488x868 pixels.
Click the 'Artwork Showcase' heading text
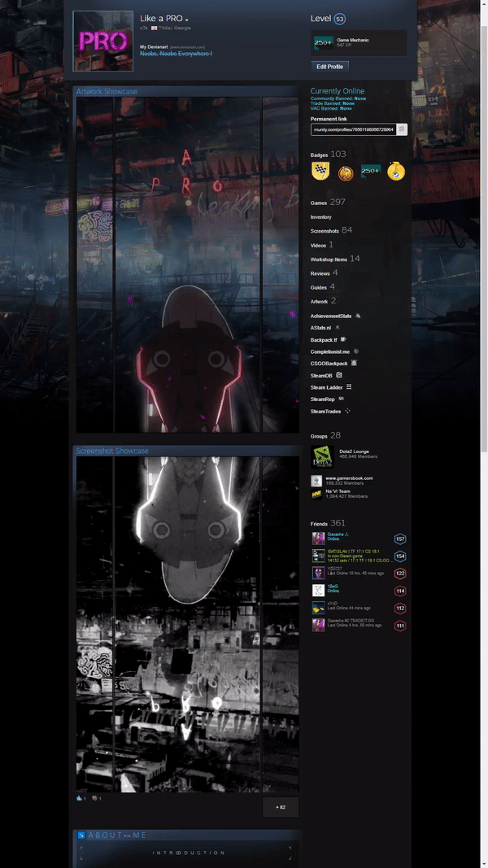[107, 91]
